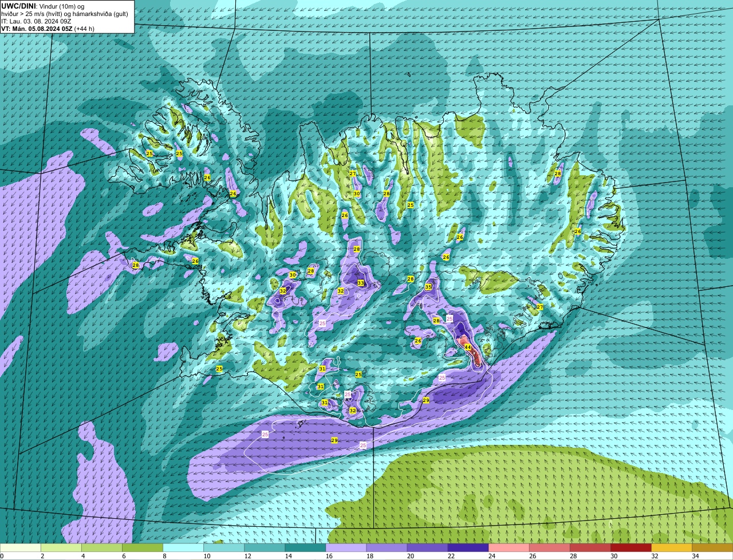Click the pale yellow 0–2 m/s scale swatch
This screenshot has width=733, height=560.
coord(21,548)
